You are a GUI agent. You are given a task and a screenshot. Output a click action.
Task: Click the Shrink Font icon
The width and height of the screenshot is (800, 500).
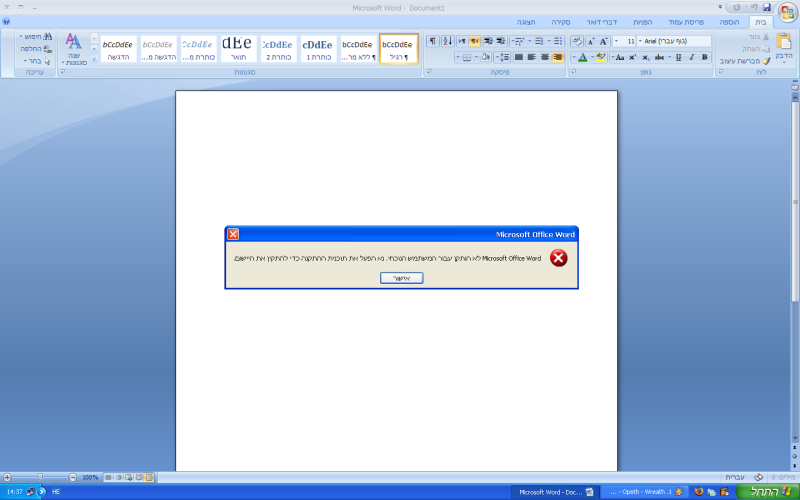[x=591, y=41]
